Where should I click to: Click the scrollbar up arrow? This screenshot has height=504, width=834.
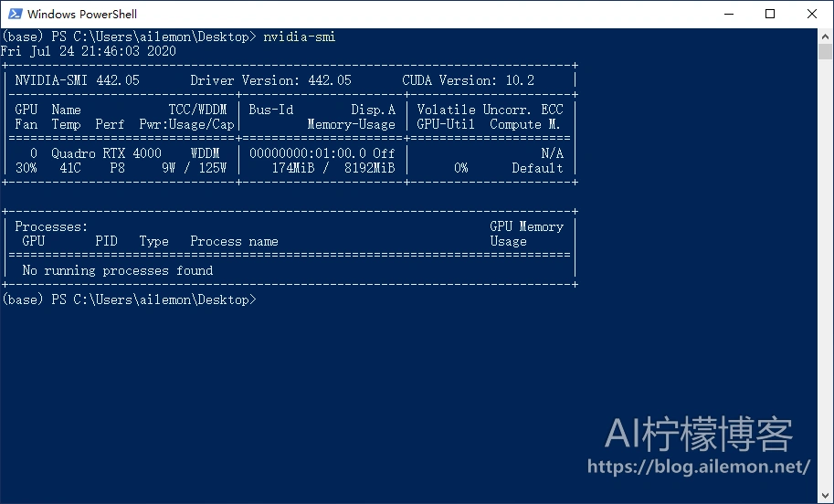click(825, 37)
